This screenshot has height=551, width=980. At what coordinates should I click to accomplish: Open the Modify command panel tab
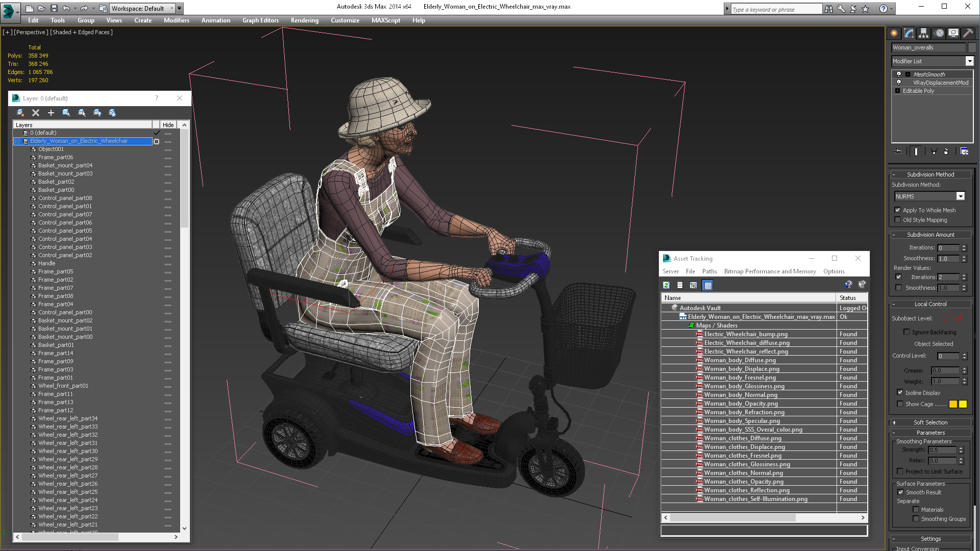909,33
